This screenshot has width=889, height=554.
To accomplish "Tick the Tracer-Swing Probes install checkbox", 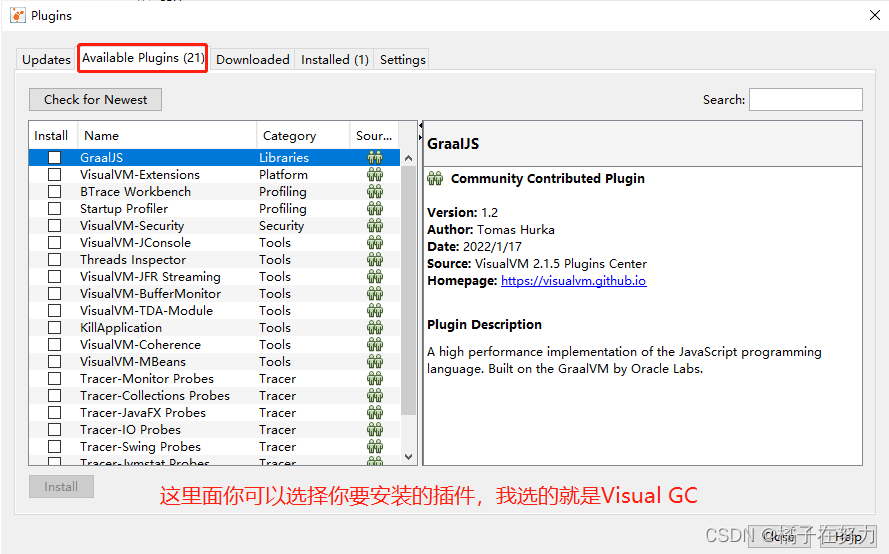I will point(54,447).
